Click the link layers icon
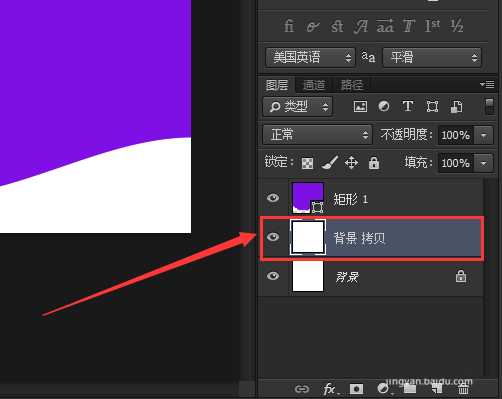Viewport: 502px width, 399px height. pos(302,389)
